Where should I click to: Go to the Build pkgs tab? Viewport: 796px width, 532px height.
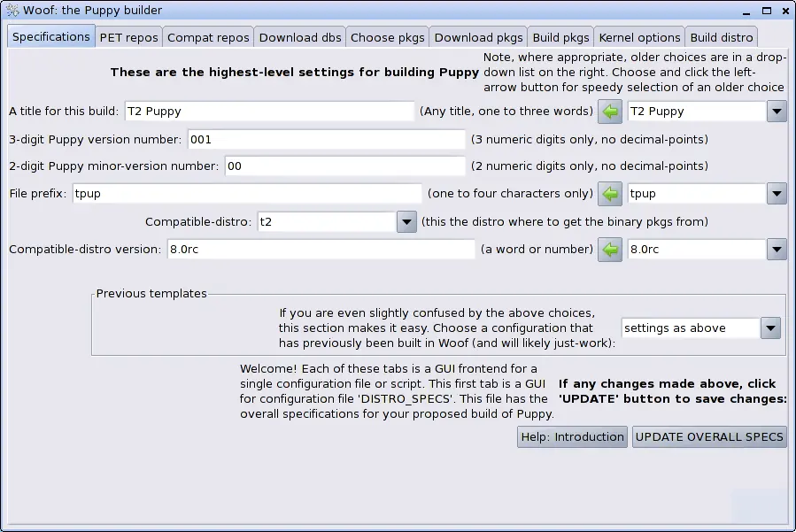(x=560, y=37)
